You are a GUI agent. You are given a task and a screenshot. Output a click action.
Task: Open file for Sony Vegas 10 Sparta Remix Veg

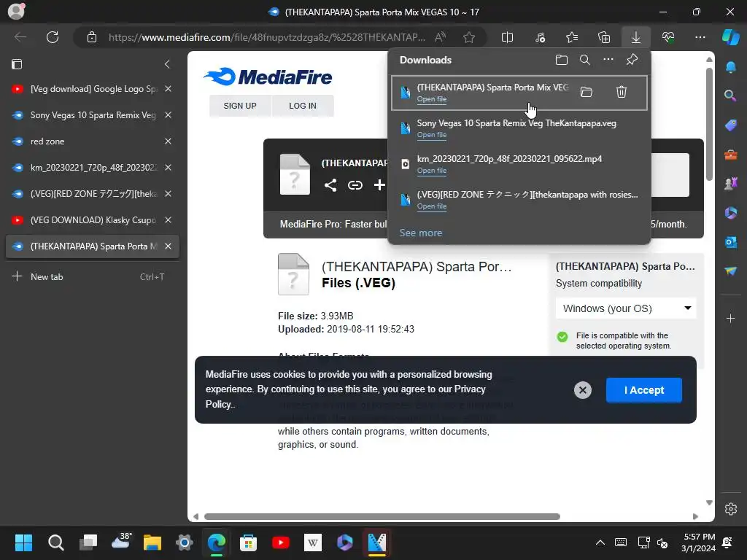[432, 135]
